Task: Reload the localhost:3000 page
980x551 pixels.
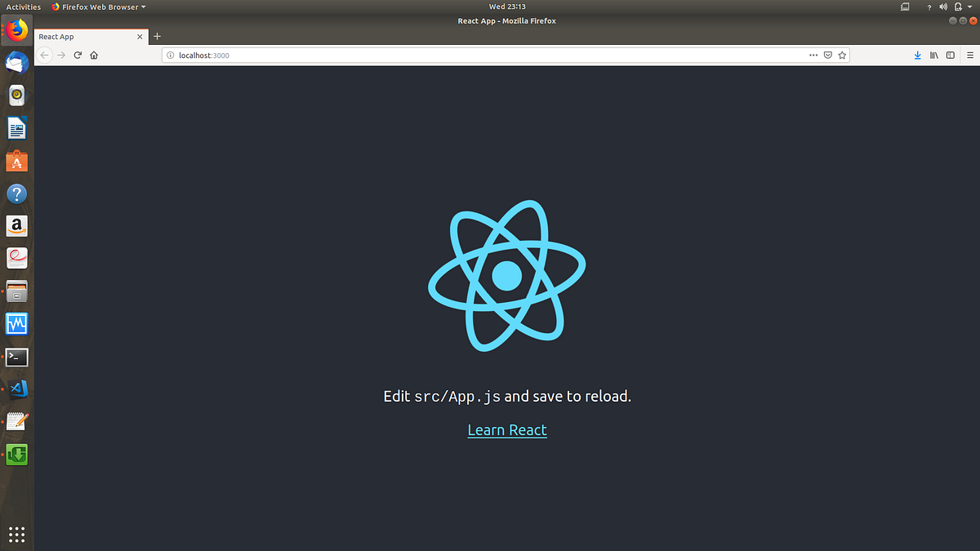Action: [x=78, y=55]
